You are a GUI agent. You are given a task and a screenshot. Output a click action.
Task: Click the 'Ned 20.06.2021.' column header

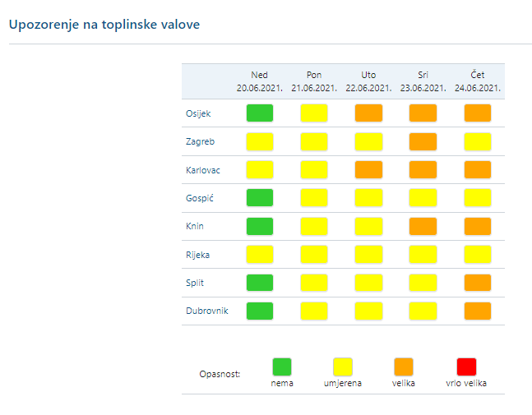(x=260, y=81)
